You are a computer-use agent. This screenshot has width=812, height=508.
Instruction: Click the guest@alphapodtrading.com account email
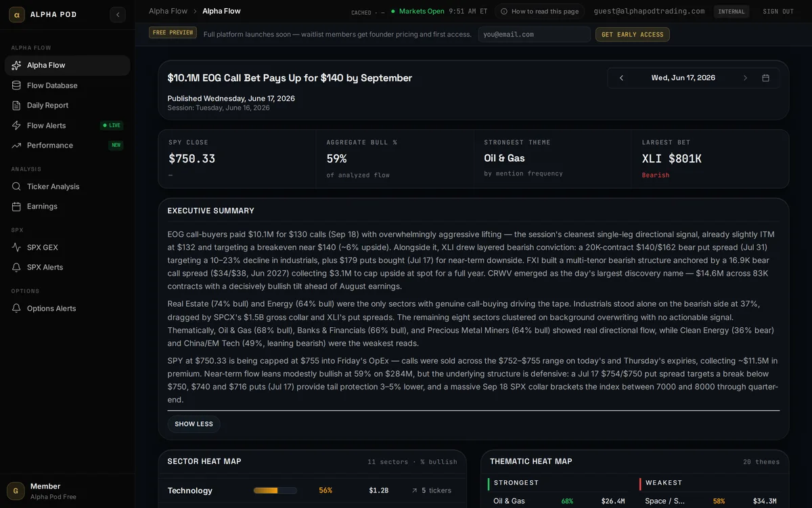pyautogui.click(x=649, y=12)
